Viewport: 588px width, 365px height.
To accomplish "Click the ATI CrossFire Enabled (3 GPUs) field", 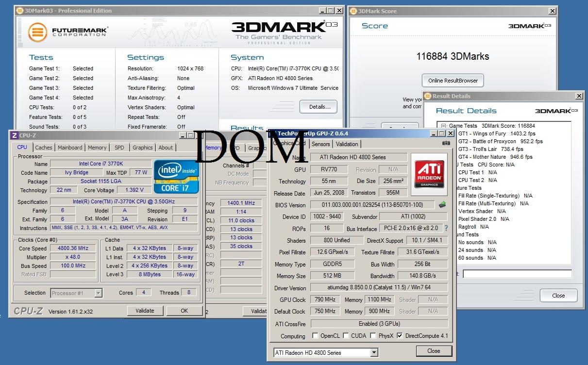I will coord(379,323).
